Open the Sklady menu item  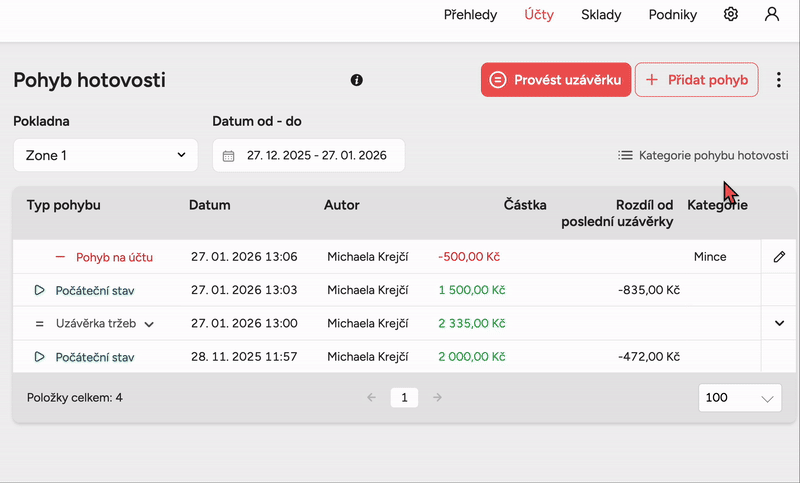tap(602, 15)
